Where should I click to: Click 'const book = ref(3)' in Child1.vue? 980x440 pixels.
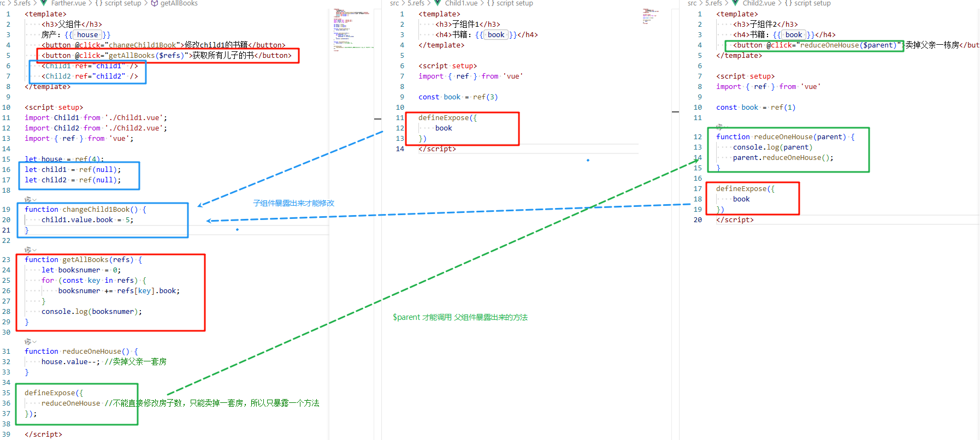point(458,97)
